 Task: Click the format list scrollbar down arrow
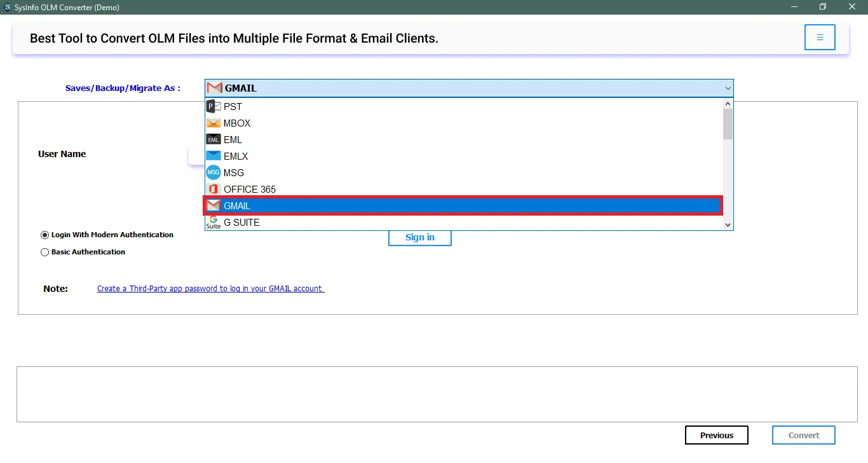728,225
